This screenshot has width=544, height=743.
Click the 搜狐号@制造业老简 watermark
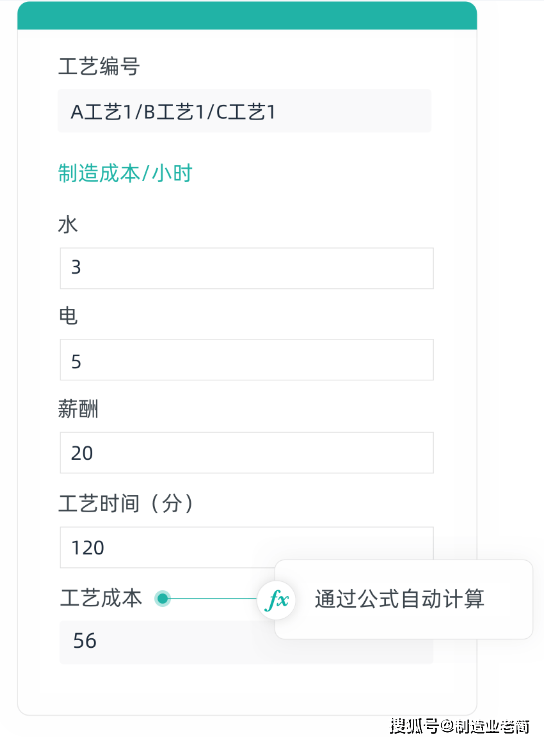(x=460, y=725)
